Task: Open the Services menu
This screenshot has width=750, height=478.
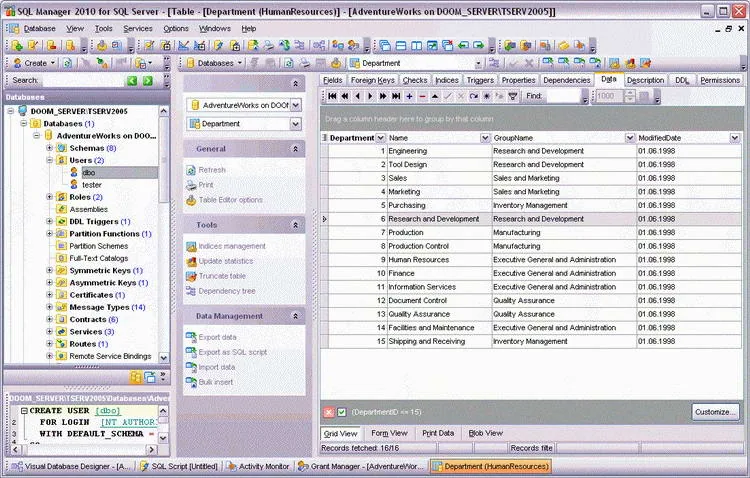Action: [x=138, y=29]
